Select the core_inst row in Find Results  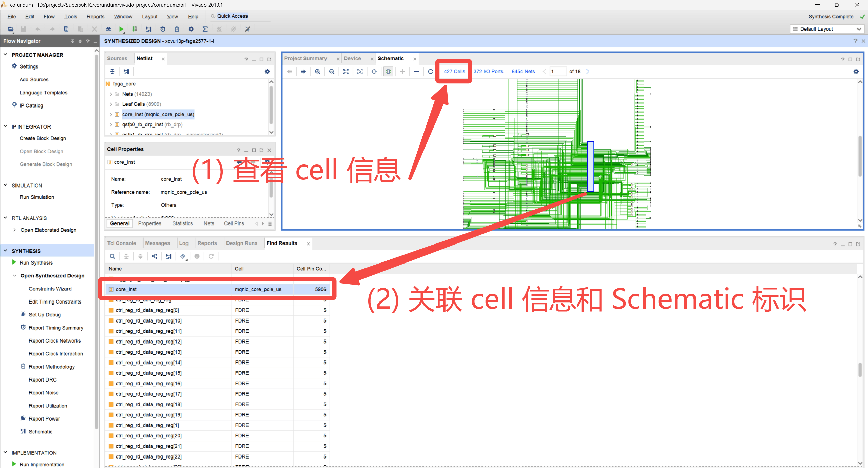pos(217,289)
